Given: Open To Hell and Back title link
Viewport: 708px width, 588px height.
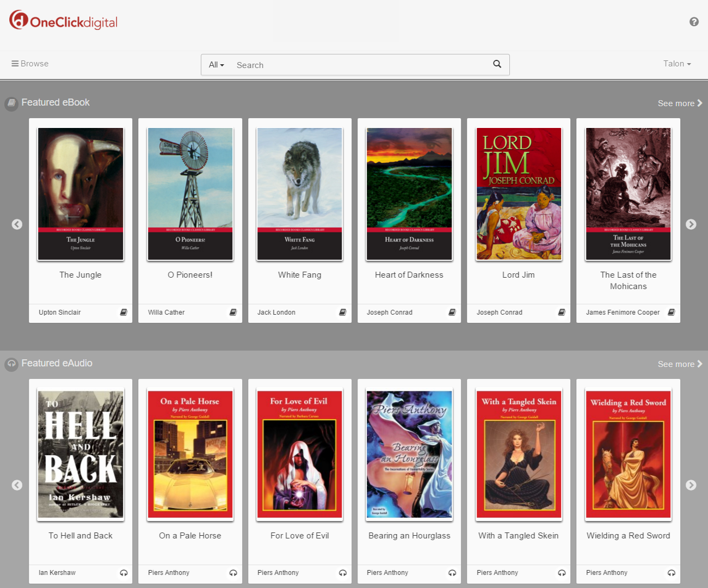Looking at the screenshot, I should click(81, 536).
